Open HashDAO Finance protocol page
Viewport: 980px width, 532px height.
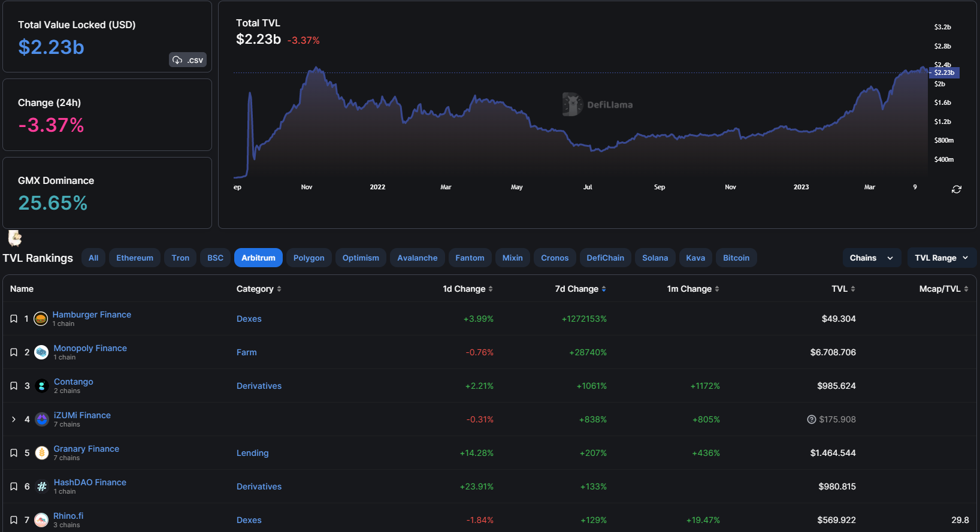[x=90, y=482]
